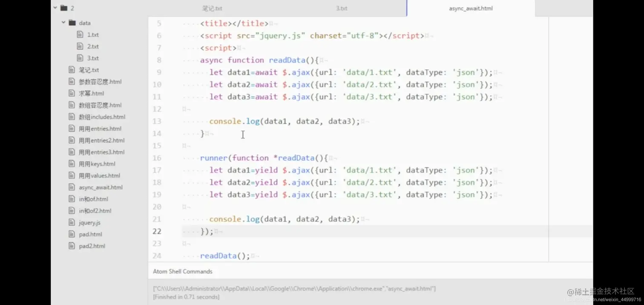
Task: Collapse the root folder "2" chevron
Action: [55, 8]
